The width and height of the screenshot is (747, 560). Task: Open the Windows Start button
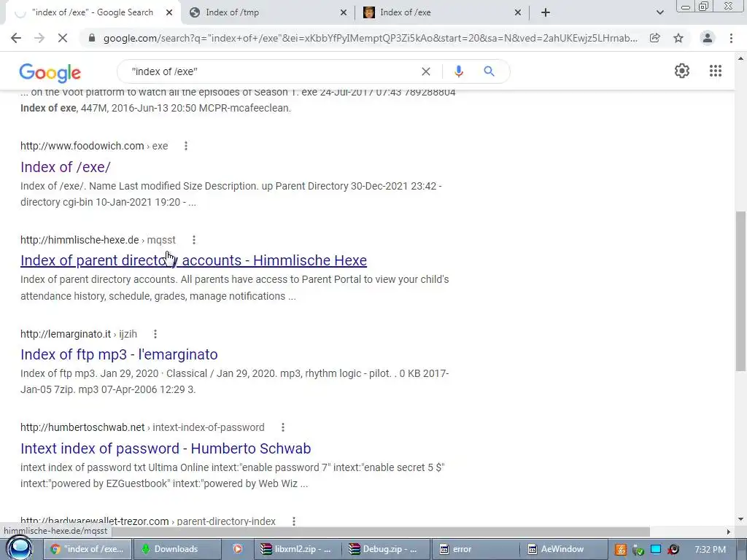pyautogui.click(x=20, y=548)
